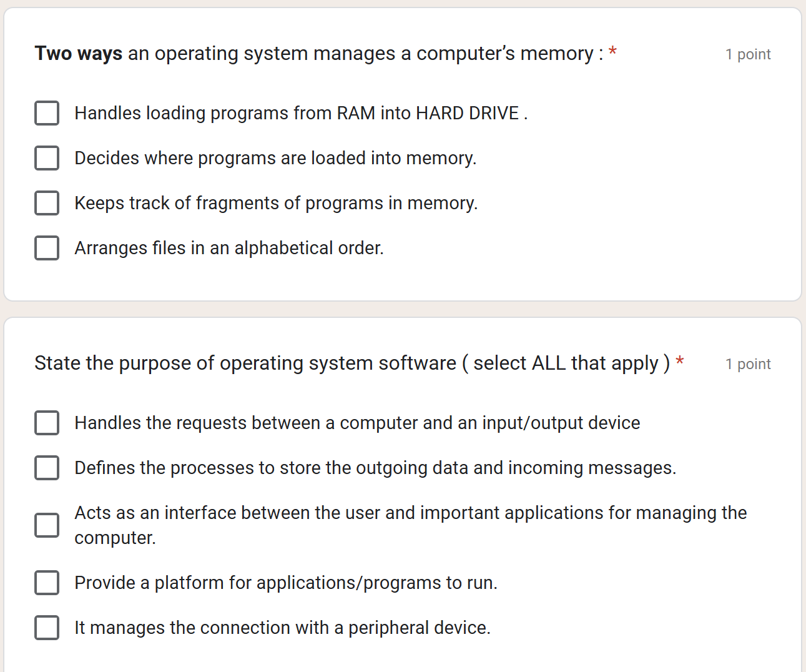Click the '1 point' label on the first question
806x672 pixels.
(748, 54)
